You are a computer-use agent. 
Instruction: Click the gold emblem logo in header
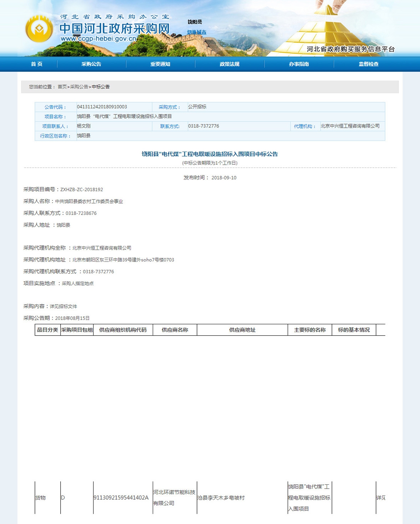point(39,29)
